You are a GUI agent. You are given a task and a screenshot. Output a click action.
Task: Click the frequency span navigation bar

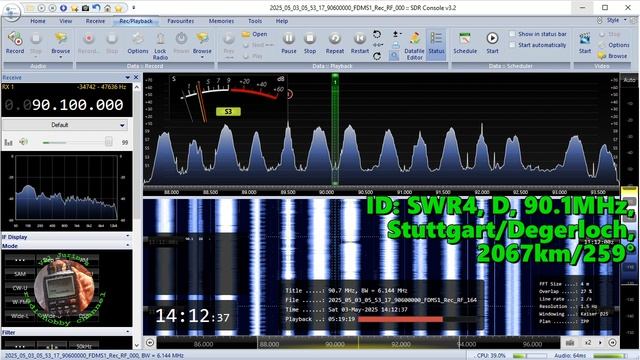pos(359,343)
